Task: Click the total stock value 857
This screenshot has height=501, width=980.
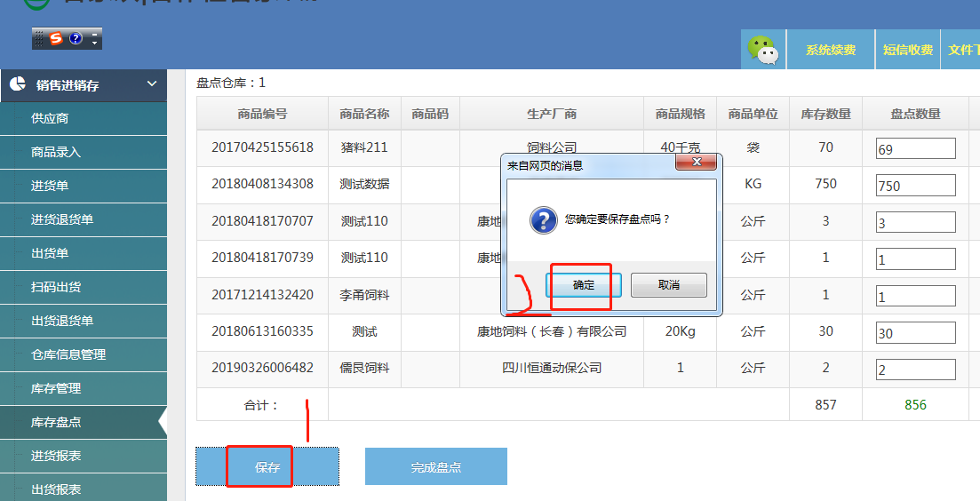Action: click(x=825, y=405)
